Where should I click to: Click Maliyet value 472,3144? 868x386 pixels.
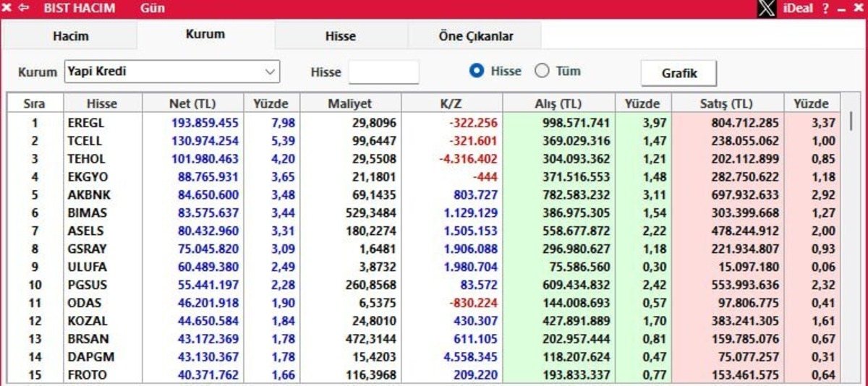[x=372, y=340]
